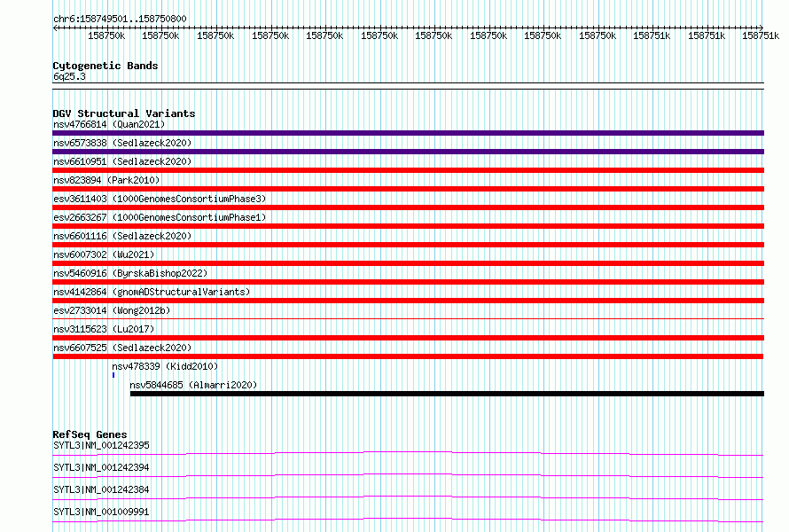This screenshot has width=789, height=532.
Task: Click the pink line under SYTL3|NM_001242384
Action: pos(408,497)
